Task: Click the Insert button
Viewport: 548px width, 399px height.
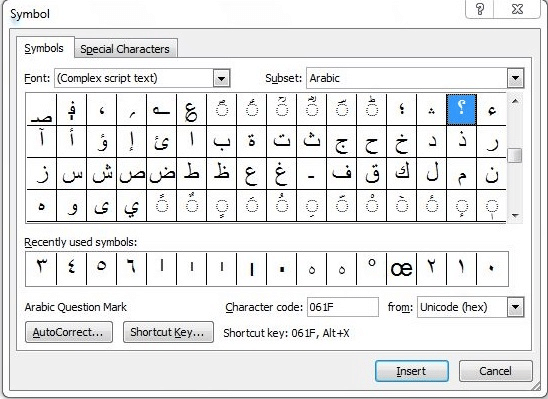Action: (411, 371)
